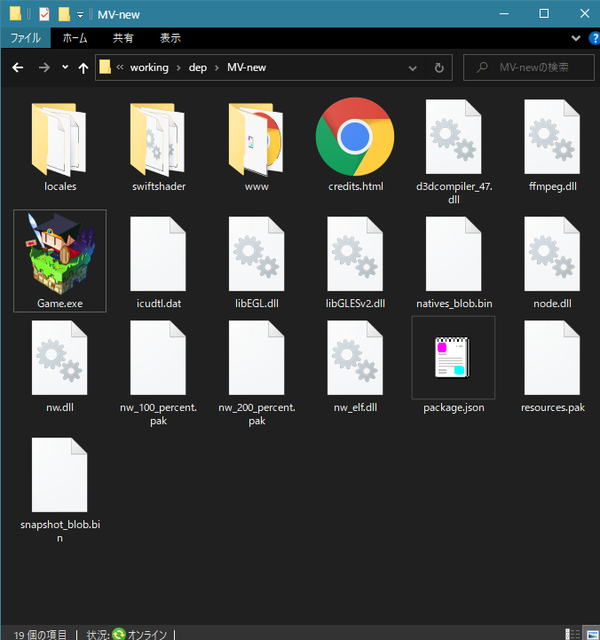Open Quick Access Toolbar customize dropdown

pos(80,15)
